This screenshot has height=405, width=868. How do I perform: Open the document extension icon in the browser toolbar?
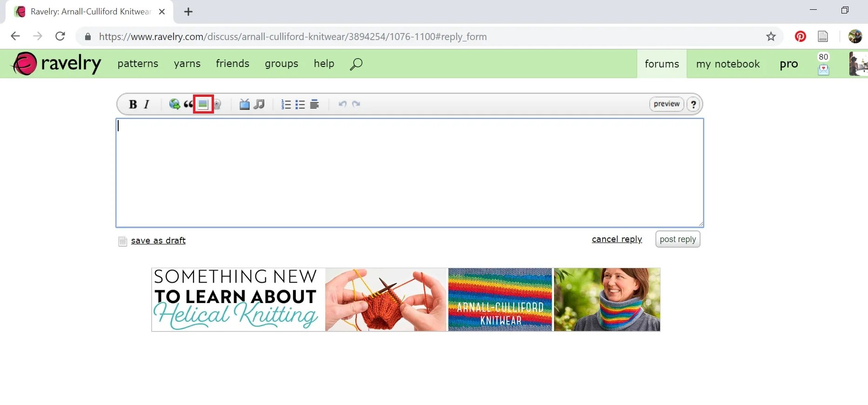pyautogui.click(x=823, y=36)
